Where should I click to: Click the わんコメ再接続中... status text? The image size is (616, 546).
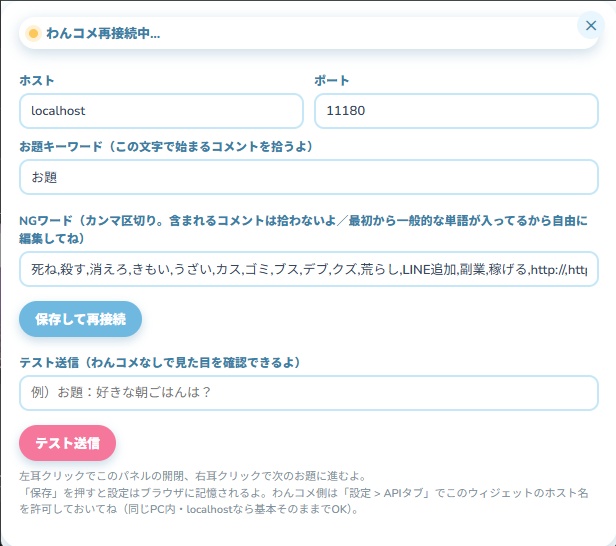click(103, 33)
